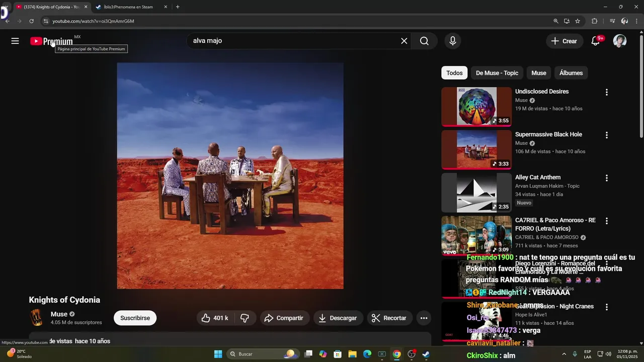Screen dimensions: 644x362
Task: Click the magnifier search button
Action: (x=424, y=41)
